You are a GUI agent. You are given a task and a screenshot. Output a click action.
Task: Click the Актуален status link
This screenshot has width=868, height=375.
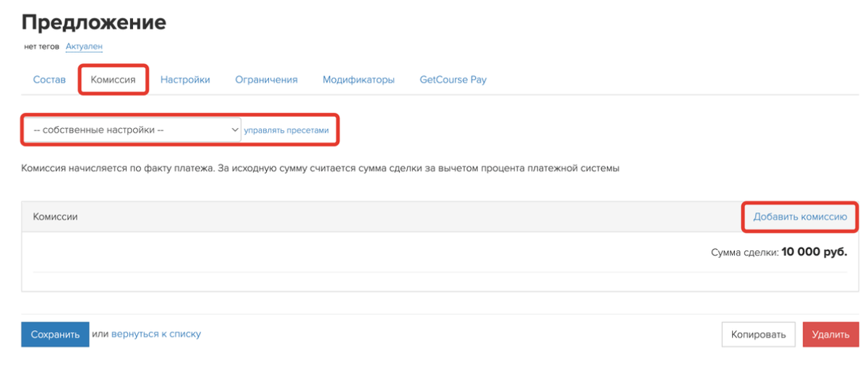[84, 46]
